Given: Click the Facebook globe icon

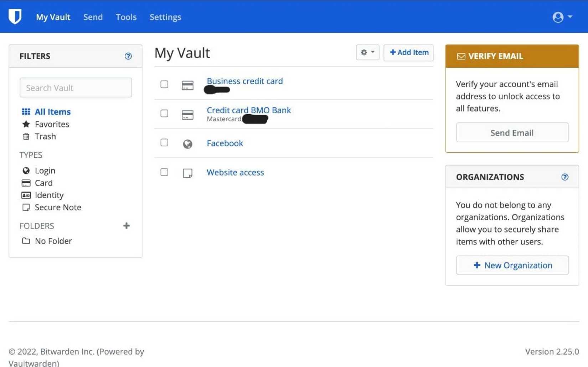Looking at the screenshot, I should [x=187, y=144].
